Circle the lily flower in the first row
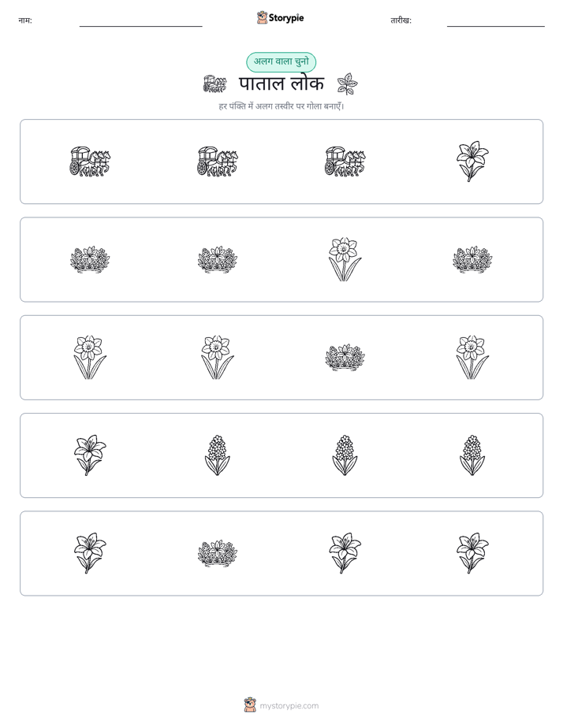The width and height of the screenshot is (563, 728). click(472, 162)
